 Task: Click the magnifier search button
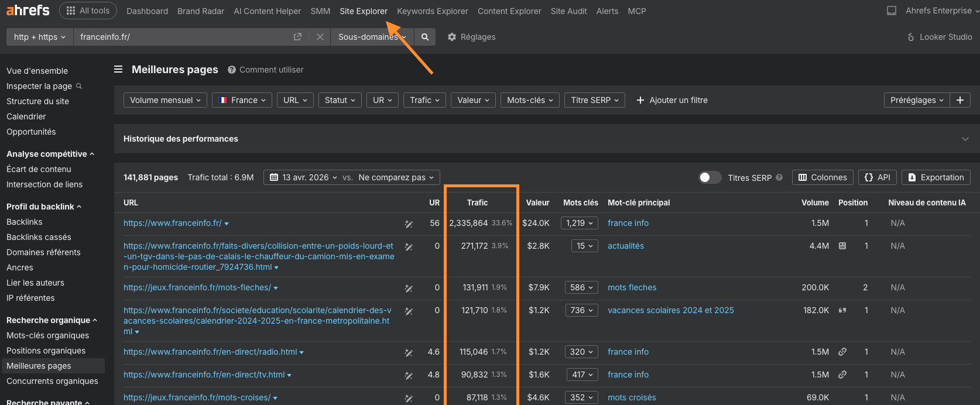[x=425, y=37]
